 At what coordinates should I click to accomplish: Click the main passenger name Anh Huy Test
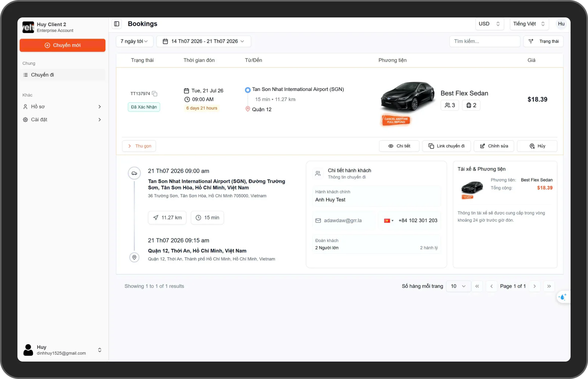pyautogui.click(x=330, y=200)
